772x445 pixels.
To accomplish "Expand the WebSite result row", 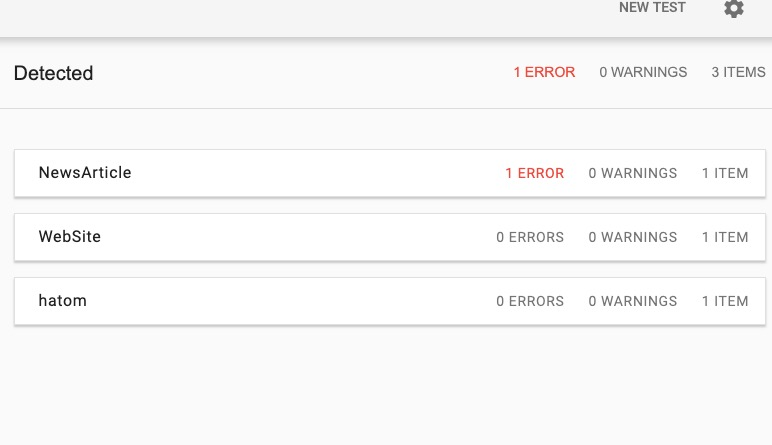I will click(389, 237).
